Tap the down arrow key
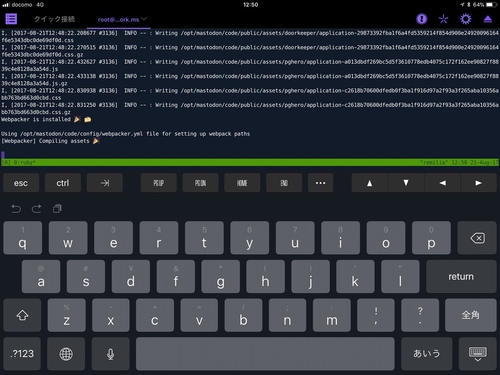Screen dimensions: 500x375 tap(406, 183)
